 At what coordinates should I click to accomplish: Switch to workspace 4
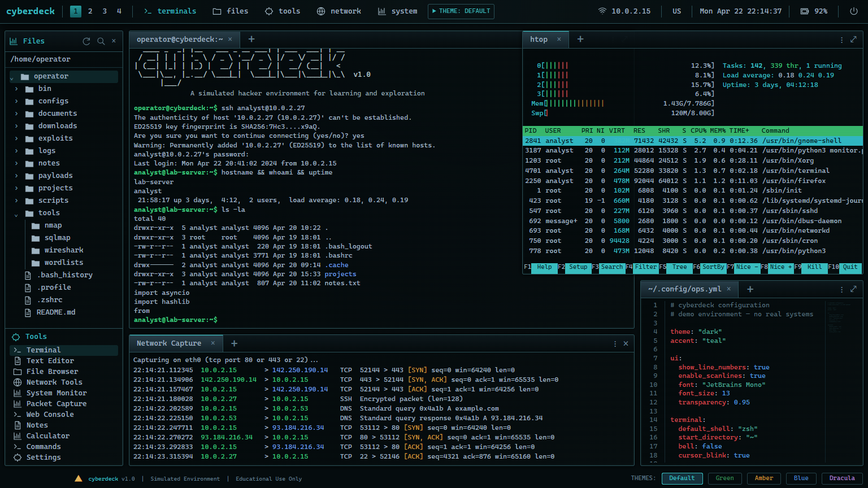[x=119, y=11]
